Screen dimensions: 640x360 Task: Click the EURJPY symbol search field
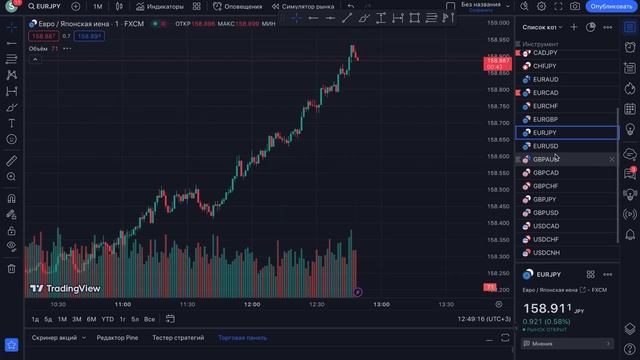tap(44, 7)
